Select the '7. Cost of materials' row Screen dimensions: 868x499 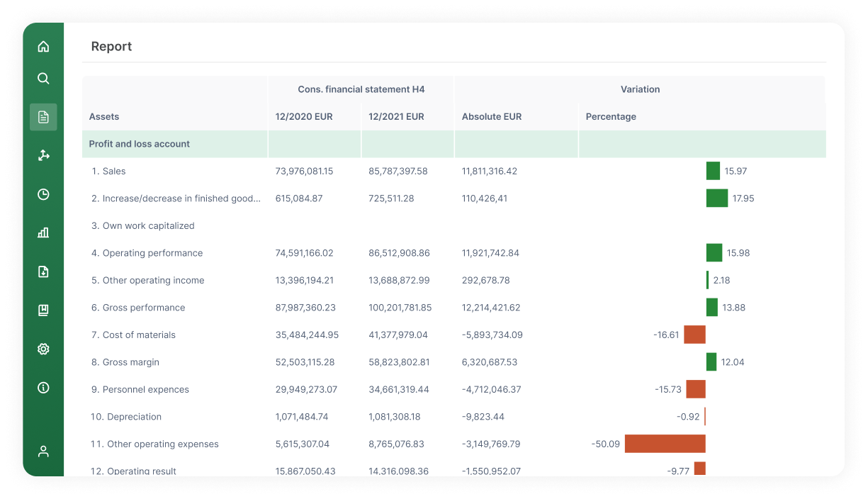[x=133, y=335]
